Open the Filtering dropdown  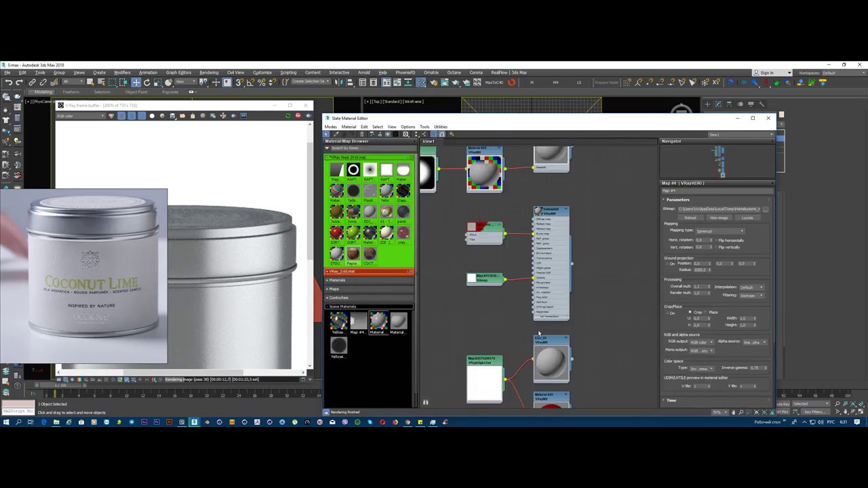(x=752, y=295)
